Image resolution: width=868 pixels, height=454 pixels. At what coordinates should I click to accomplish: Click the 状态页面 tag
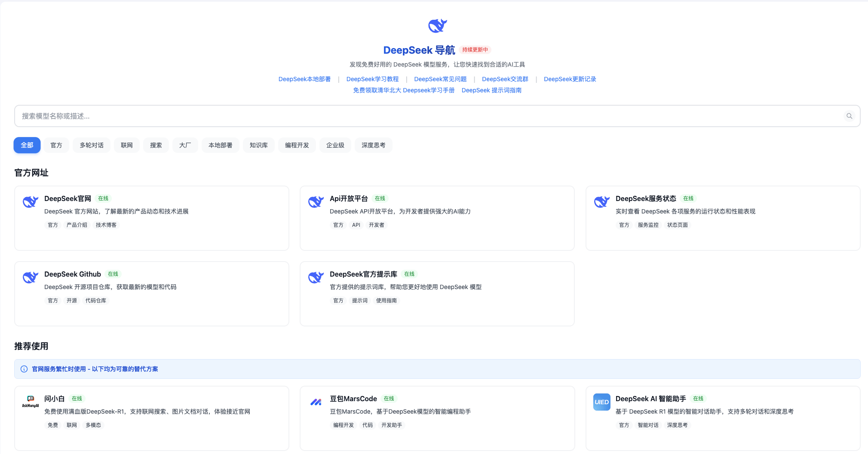coord(678,225)
